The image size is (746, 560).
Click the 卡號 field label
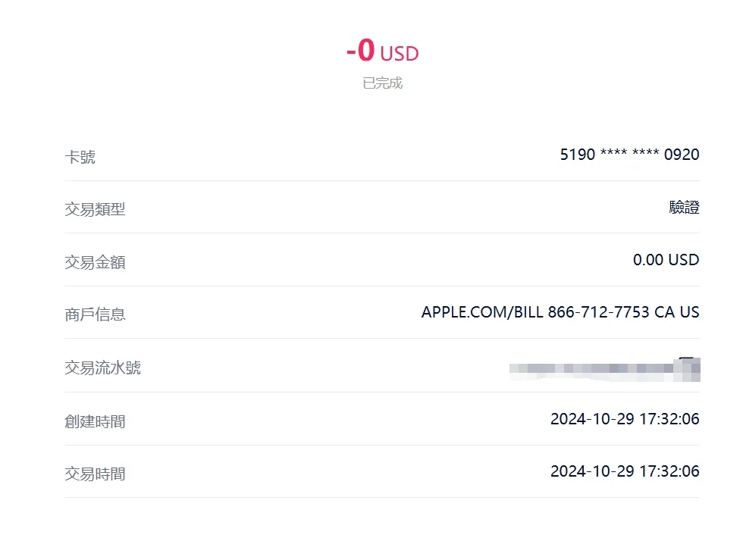pyautogui.click(x=80, y=157)
